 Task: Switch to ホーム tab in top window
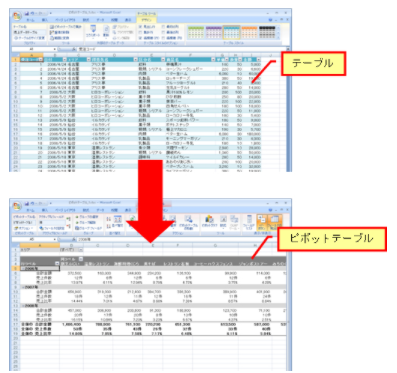30,20
